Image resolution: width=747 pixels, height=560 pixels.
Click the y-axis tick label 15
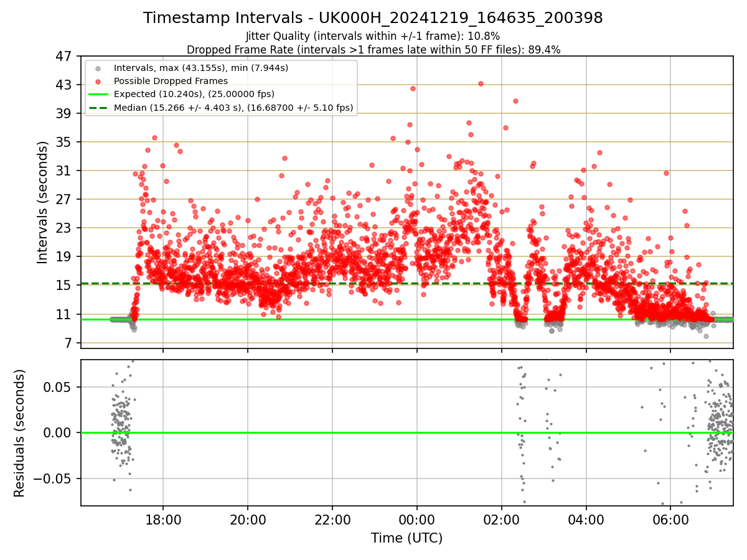pyautogui.click(x=63, y=285)
